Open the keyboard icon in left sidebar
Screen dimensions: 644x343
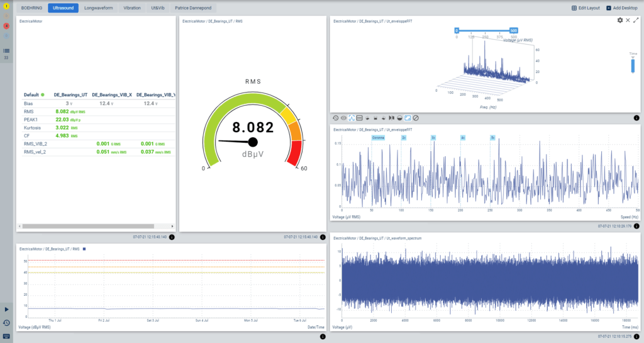(x=6, y=337)
